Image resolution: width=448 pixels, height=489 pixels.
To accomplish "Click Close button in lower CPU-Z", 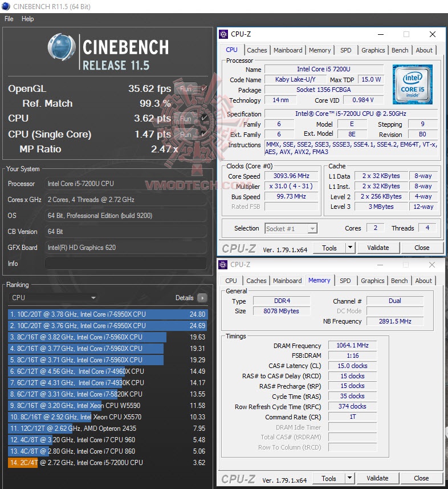I will coord(421,478).
